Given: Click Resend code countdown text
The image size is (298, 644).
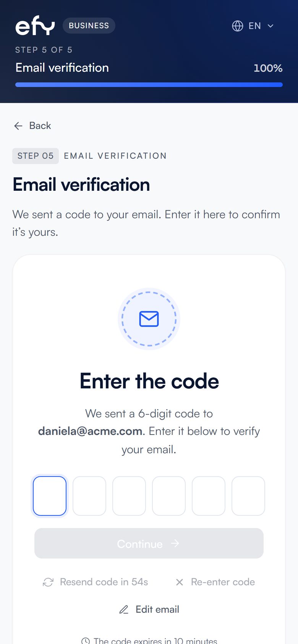Looking at the screenshot, I should tap(104, 582).
